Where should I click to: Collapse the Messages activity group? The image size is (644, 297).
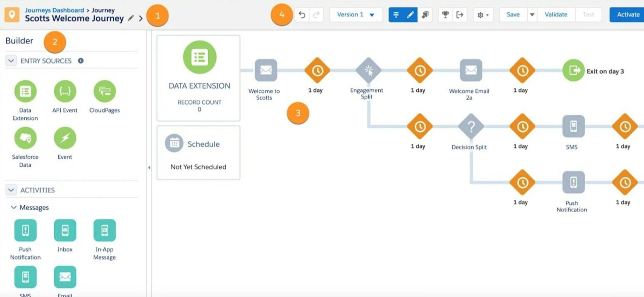(14, 207)
